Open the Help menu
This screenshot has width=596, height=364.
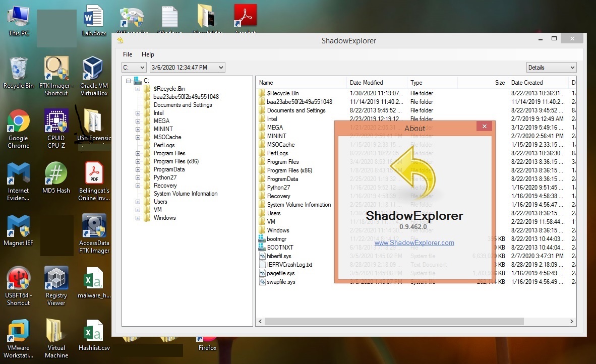(x=148, y=54)
